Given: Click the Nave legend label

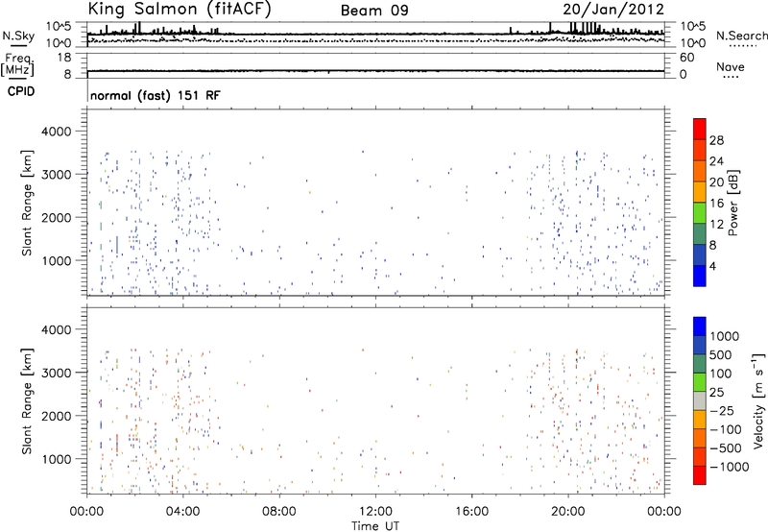Looking at the screenshot, I should pyautogui.click(x=731, y=66).
